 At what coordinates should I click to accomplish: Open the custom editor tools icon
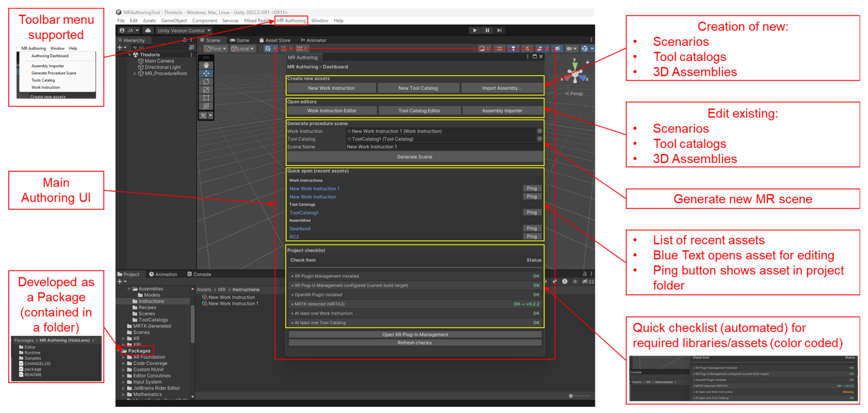[203, 115]
